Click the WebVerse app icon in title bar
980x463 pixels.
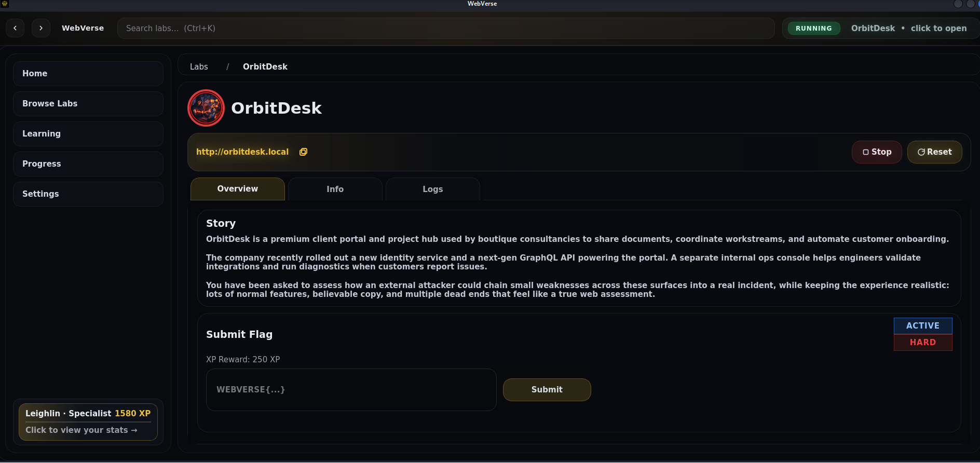coord(5,4)
